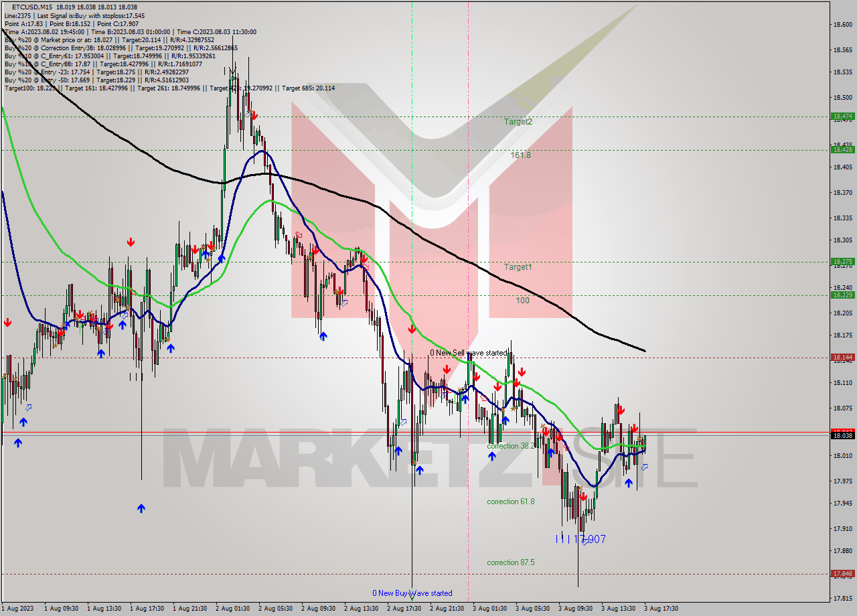The image size is (857, 616).
Task: Click the '2 Aug 09:30' time axis label
Action: tap(318, 609)
